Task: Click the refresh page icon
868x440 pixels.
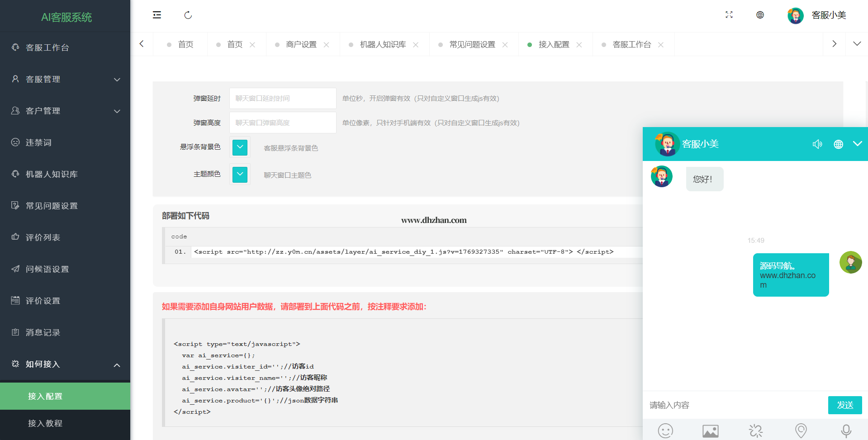Action: [188, 15]
